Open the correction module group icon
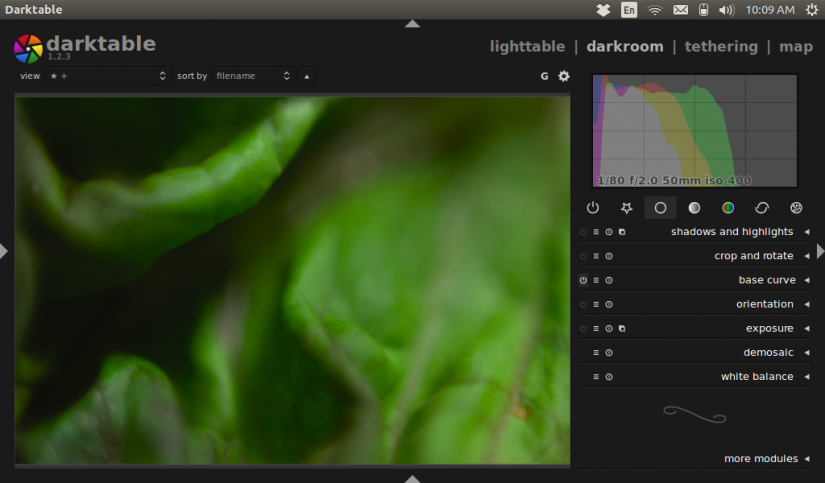 tap(762, 208)
